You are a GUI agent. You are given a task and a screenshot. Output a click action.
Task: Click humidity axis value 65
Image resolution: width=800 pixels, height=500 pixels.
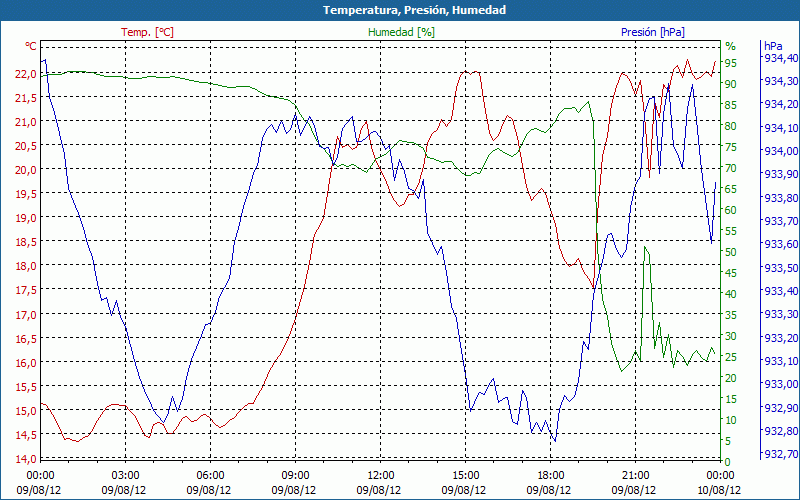(x=731, y=189)
